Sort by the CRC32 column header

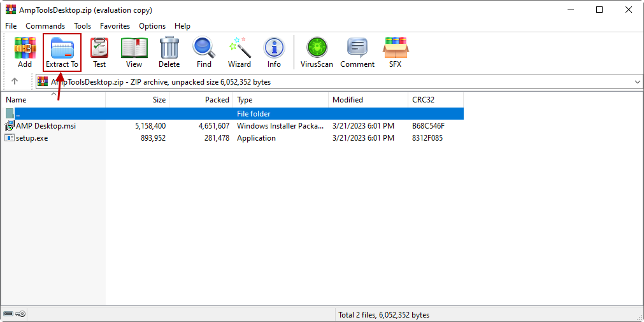[x=435, y=100]
